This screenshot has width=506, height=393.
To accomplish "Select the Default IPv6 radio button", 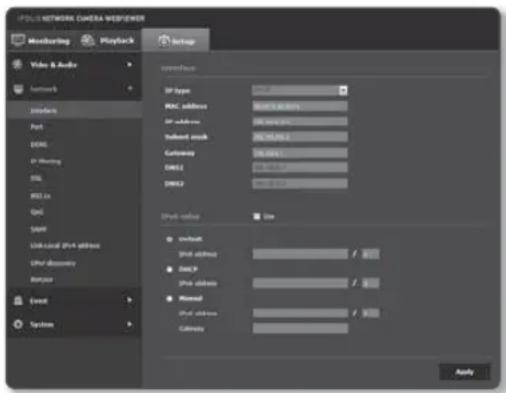I will point(169,239).
